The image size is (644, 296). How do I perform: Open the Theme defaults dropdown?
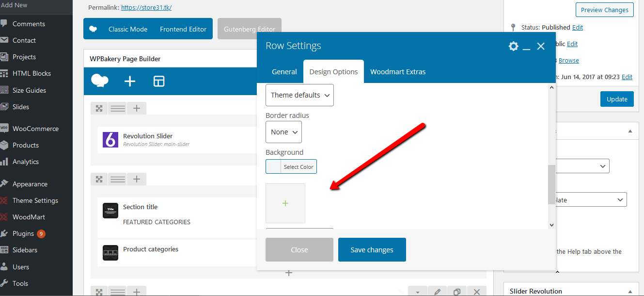coord(299,95)
